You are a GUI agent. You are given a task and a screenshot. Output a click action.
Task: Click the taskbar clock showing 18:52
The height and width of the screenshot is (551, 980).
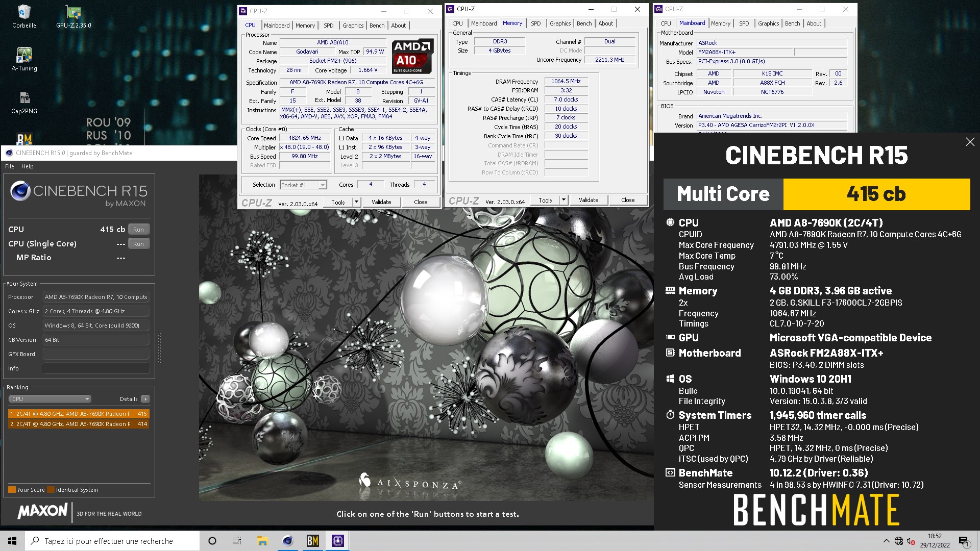(x=935, y=541)
